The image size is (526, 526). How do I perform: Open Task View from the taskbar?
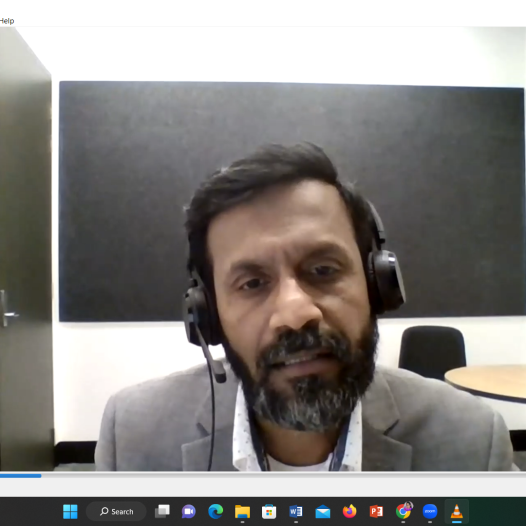pos(162,512)
